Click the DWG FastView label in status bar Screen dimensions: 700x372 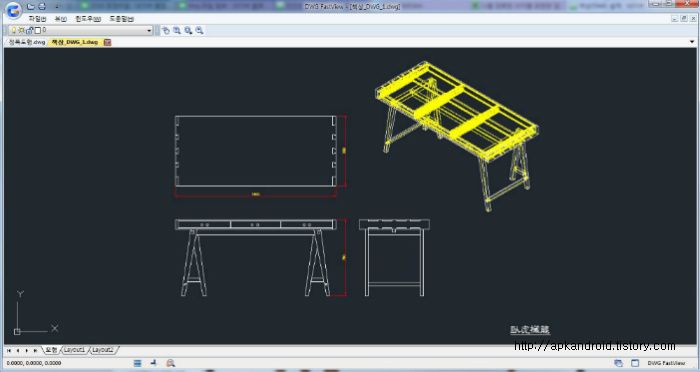[x=666, y=363]
